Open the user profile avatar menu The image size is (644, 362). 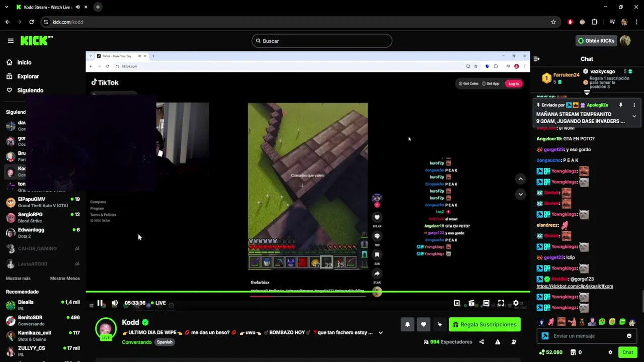(x=625, y=41)
